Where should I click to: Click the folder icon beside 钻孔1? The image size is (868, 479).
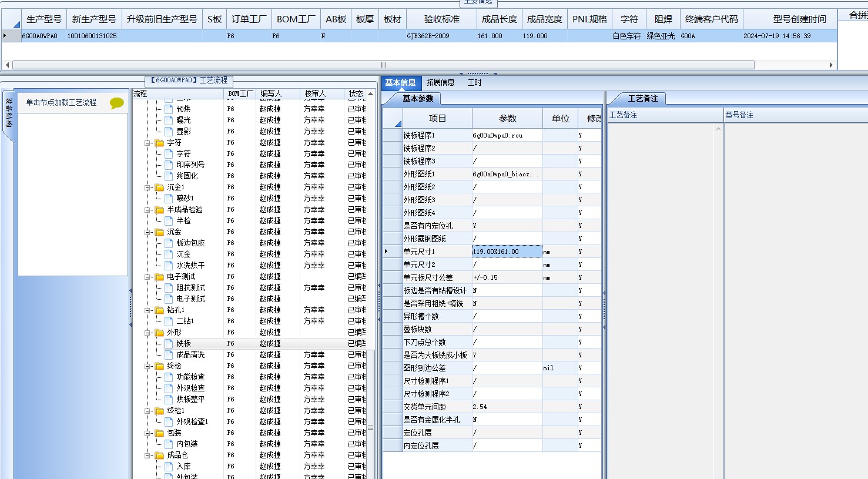click(159, 310)
